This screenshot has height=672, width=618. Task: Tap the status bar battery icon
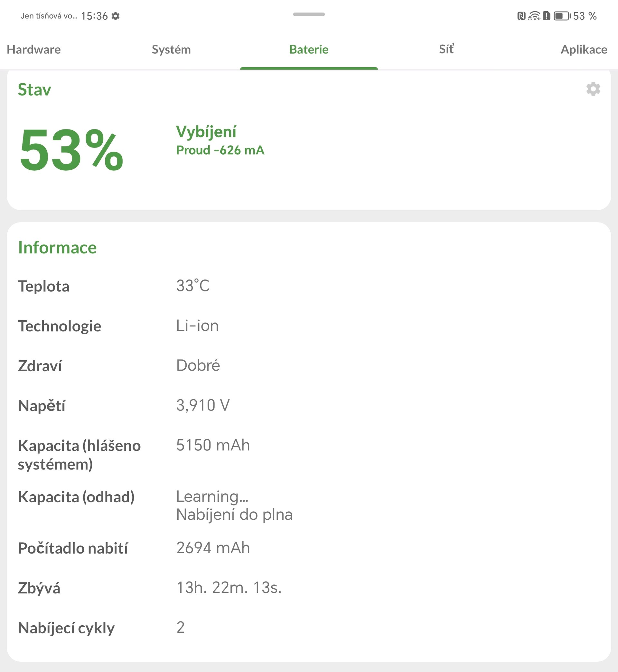(562, 16)
